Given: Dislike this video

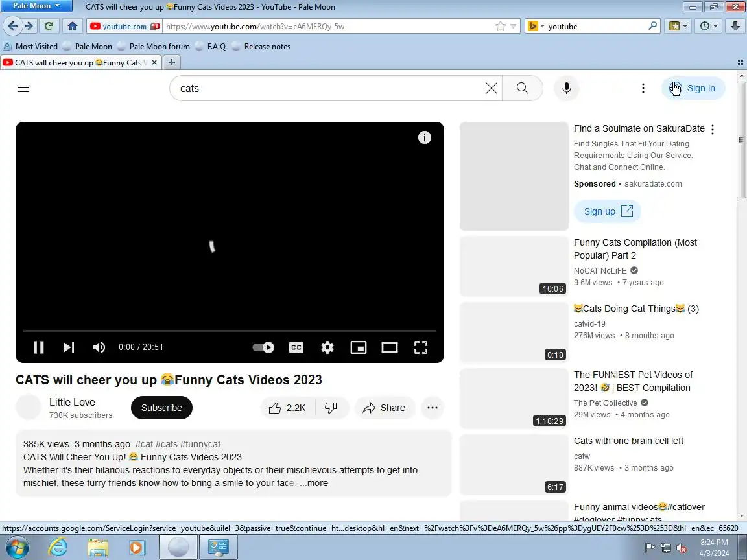Looking at the screenshot, I should coord(331,408).
